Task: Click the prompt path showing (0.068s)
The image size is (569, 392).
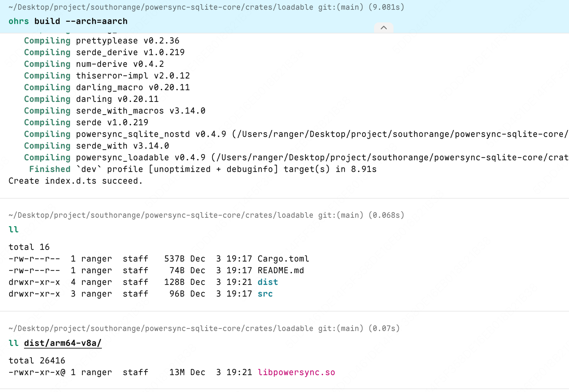Action: tap(206, 215)
